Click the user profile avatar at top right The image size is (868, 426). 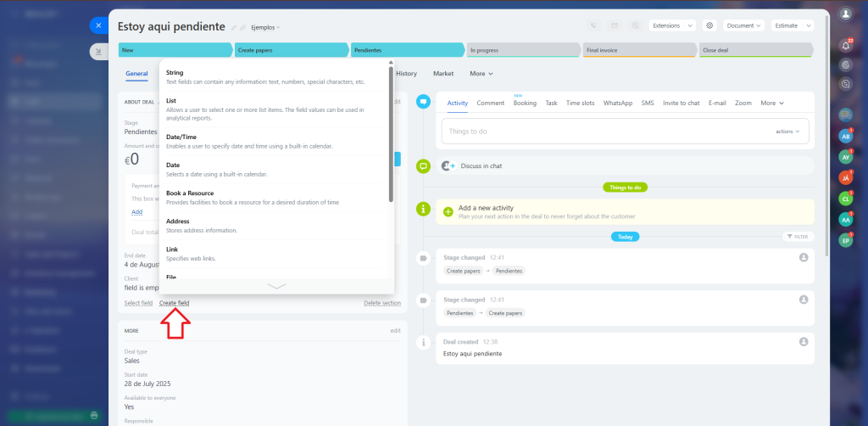click(844, 14)
